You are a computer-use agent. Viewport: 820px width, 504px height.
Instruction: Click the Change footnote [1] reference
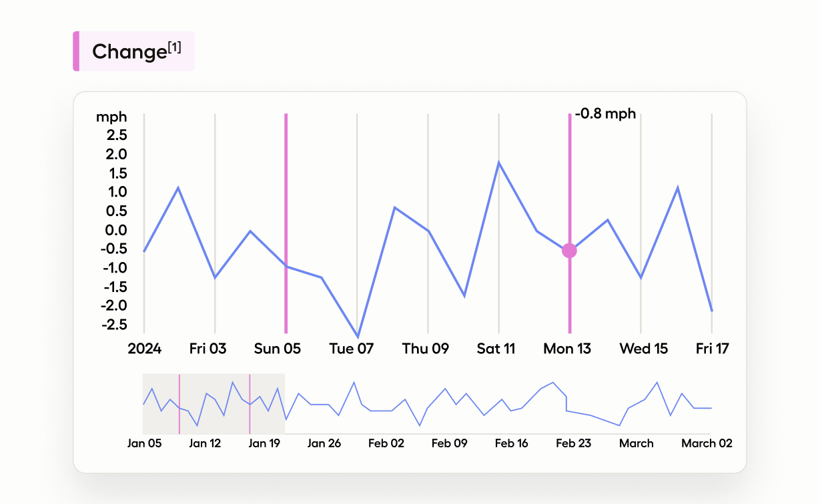(175, 47)
